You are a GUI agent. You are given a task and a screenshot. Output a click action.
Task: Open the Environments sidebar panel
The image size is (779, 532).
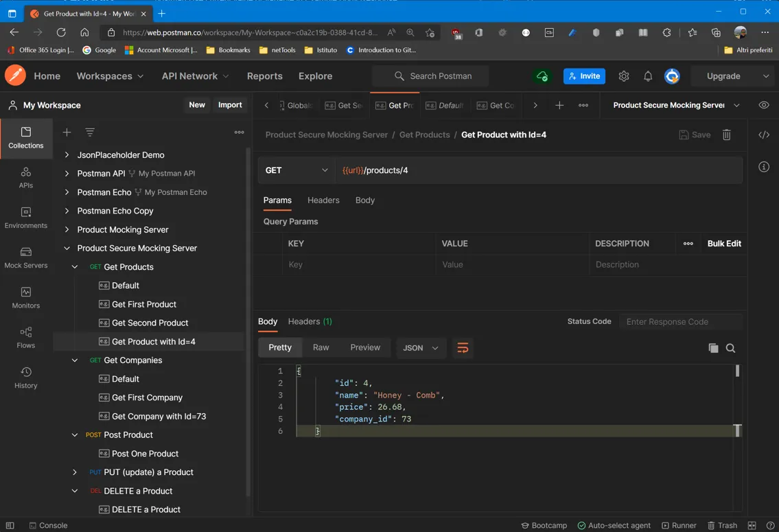[26, 218]
